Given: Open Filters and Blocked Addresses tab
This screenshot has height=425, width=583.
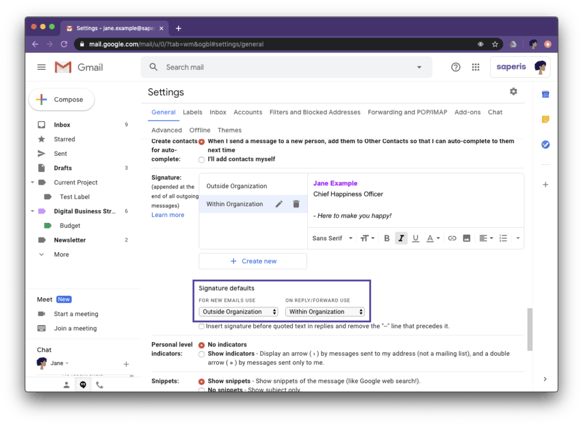Looking at the screenshot, I should click(x=315, y=112).
